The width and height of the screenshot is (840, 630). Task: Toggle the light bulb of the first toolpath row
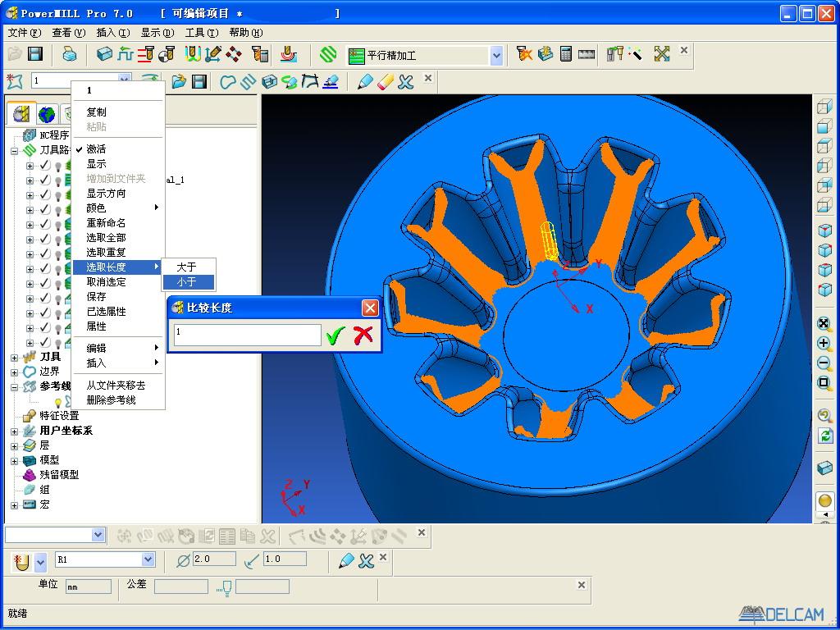coord(58,166)
